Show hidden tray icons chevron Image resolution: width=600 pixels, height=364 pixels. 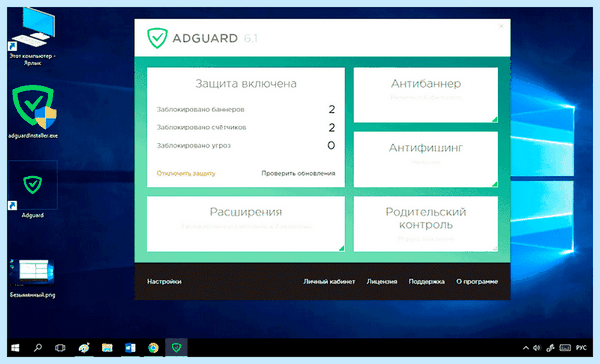point(525,348)
